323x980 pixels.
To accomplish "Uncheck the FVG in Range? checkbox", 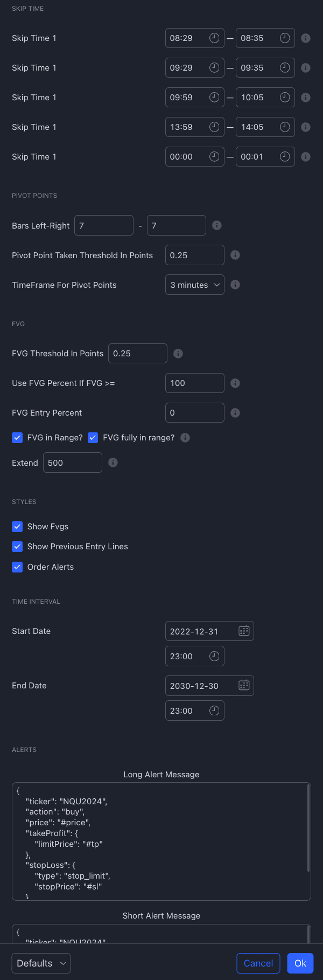I will point(17,438).
